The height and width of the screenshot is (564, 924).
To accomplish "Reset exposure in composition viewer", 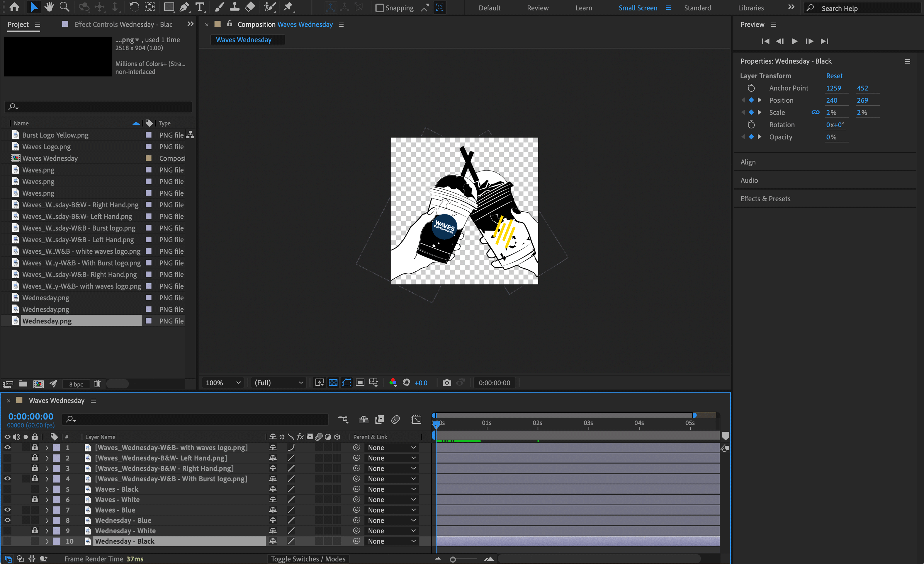I will tap(407, 383).
